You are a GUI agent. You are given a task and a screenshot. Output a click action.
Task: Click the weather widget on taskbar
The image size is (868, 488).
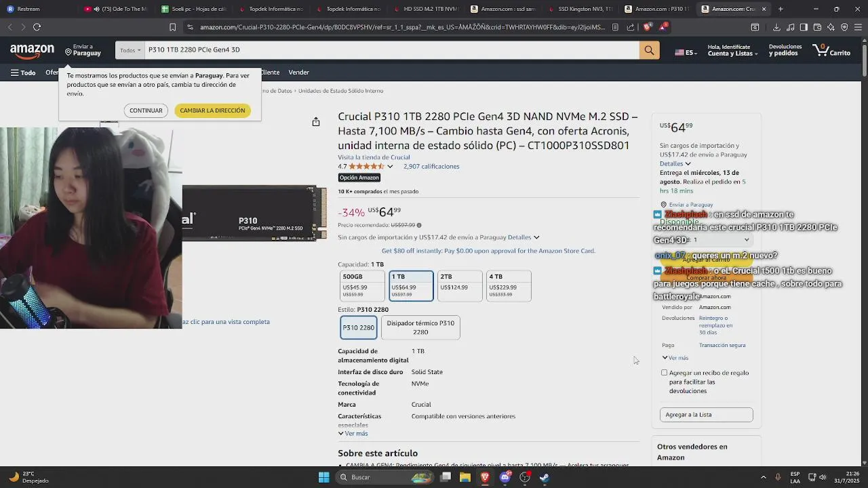[28, 477]
